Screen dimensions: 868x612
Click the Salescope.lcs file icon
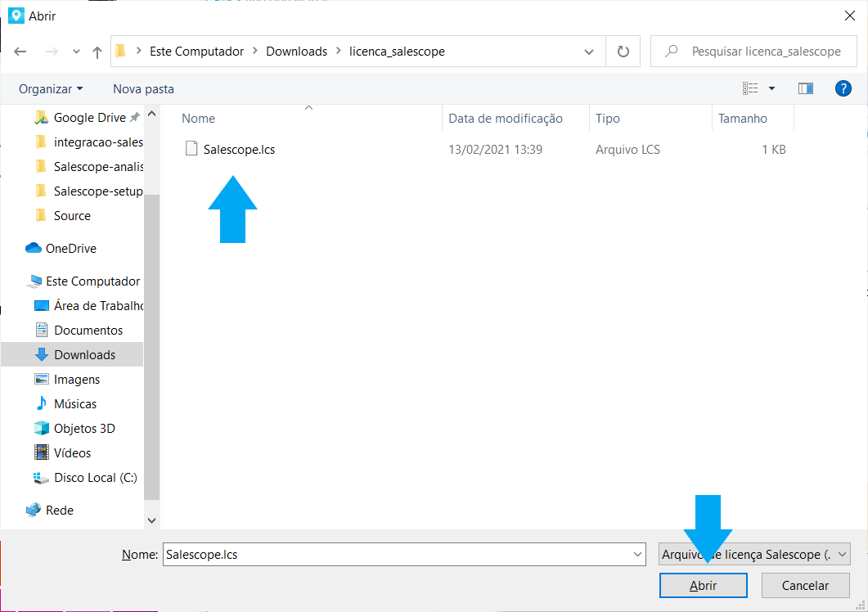191,148
